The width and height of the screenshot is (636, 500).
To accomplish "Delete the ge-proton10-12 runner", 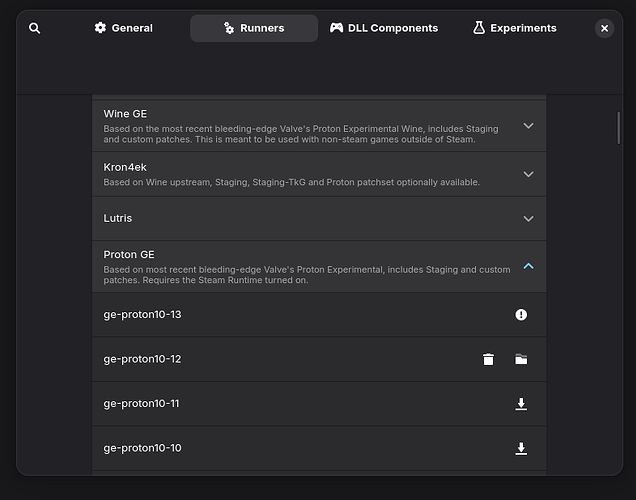I will pyautogui.click(x=488, y=359).
